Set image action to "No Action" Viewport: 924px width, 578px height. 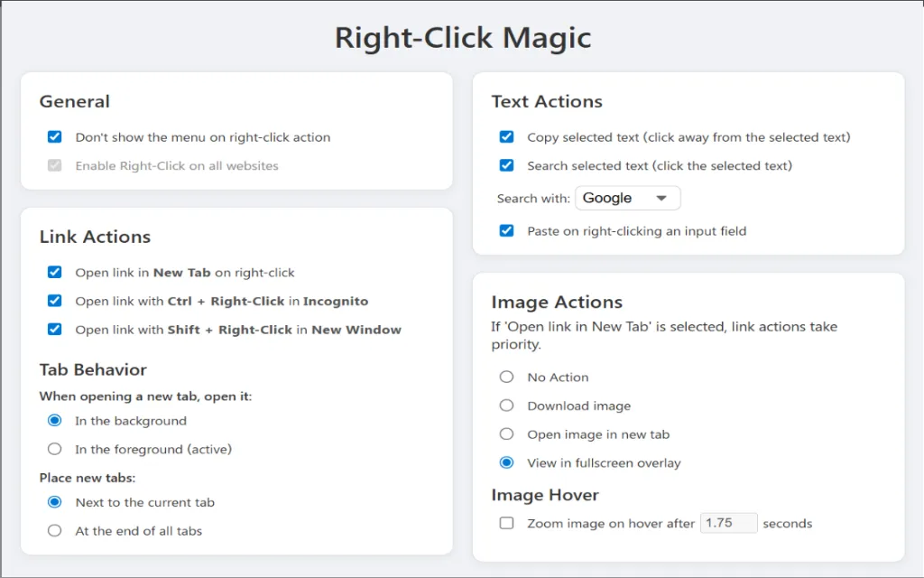(506, 377)
